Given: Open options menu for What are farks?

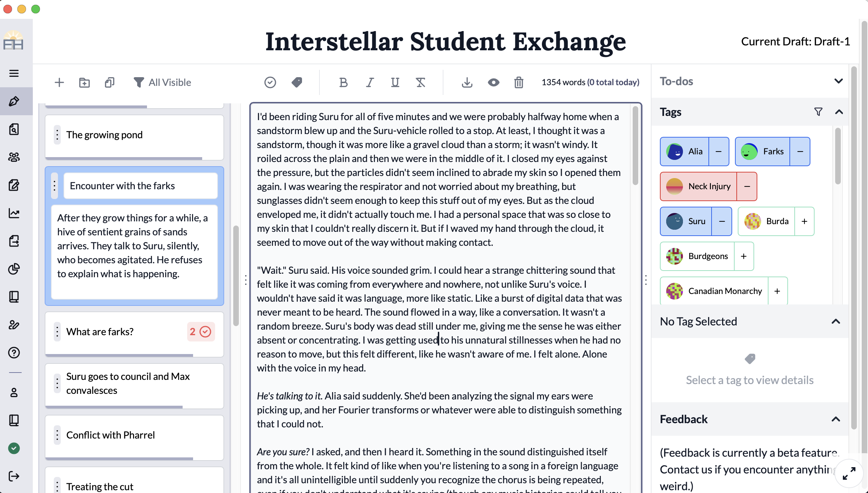Looking at the screenshot, I should pyautogui.click(x=57, y=332).
